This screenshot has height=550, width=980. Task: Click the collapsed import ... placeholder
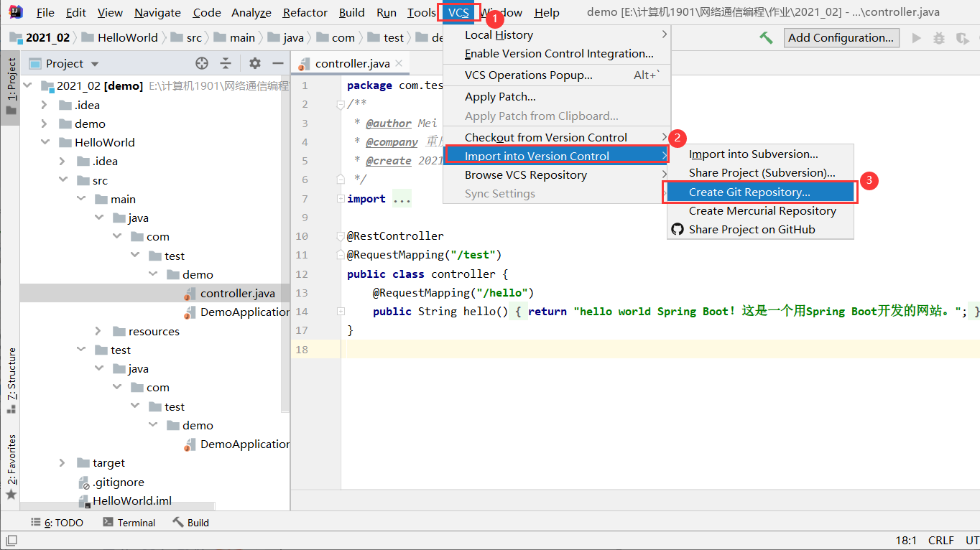402,199
